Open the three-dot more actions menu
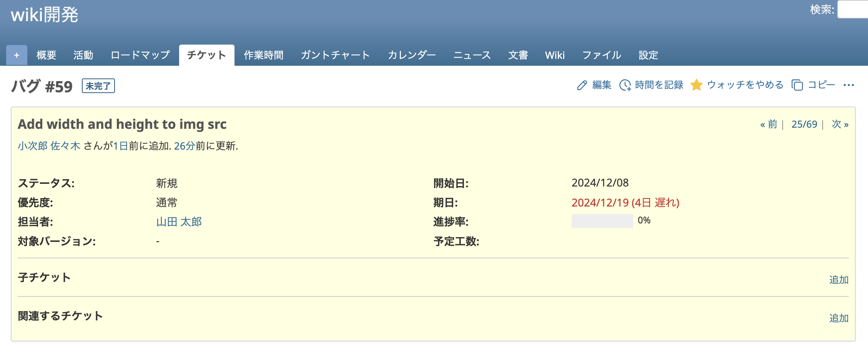Viewport: 868px width, 353px height. [849, 85]
